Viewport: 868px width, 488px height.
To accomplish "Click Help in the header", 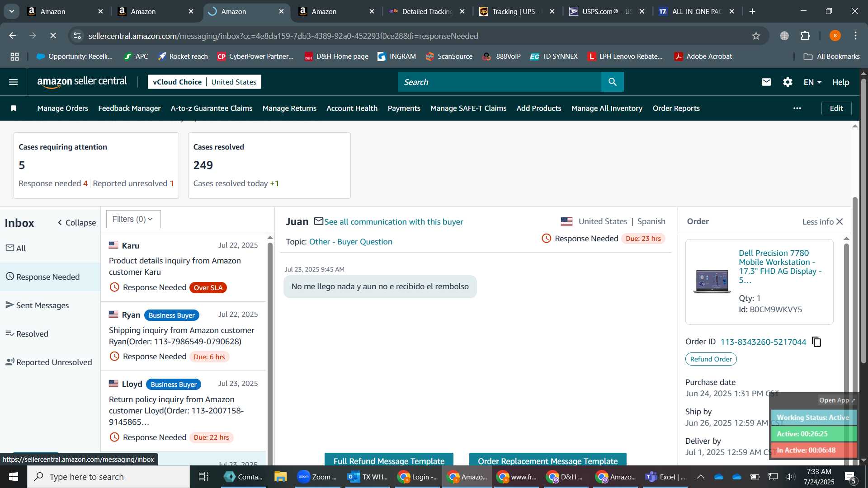I will [840, 82].
